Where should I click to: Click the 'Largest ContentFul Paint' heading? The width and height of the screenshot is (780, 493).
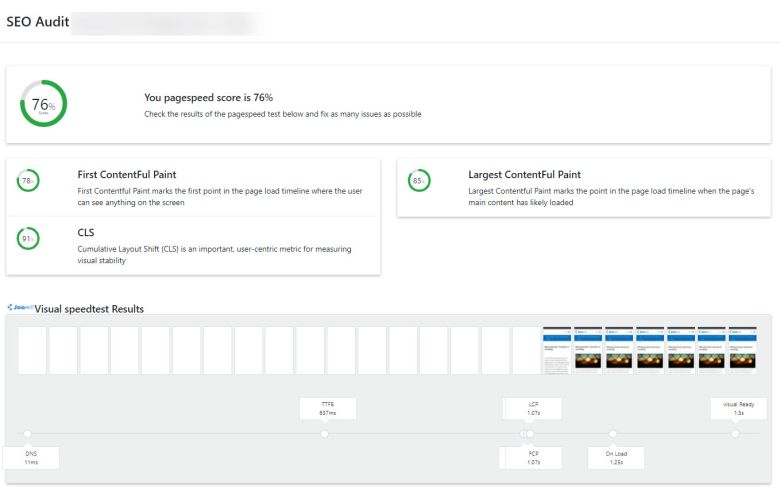click(524, 175)
